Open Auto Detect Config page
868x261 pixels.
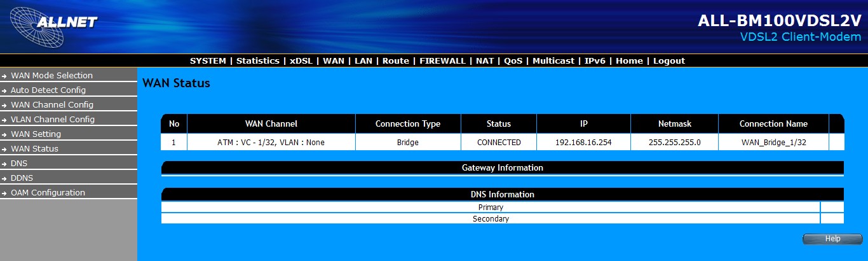point(48,90)
